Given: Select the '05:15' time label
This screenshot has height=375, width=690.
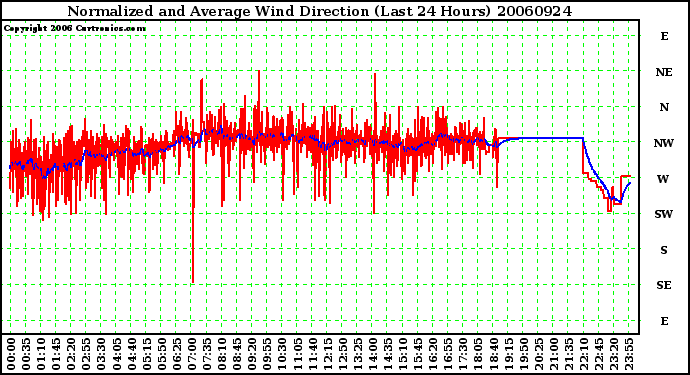Looking at the screenshot, I should click(146, 354).
